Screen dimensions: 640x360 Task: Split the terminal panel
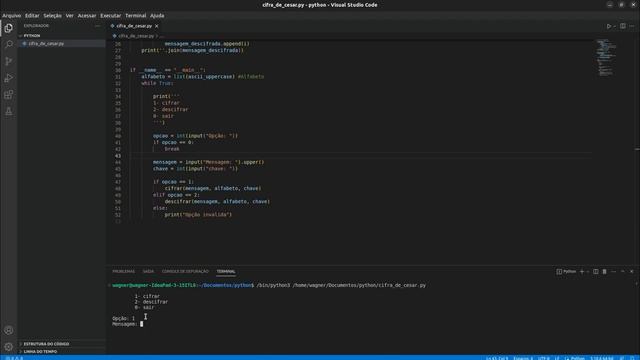tap(596, 271)
